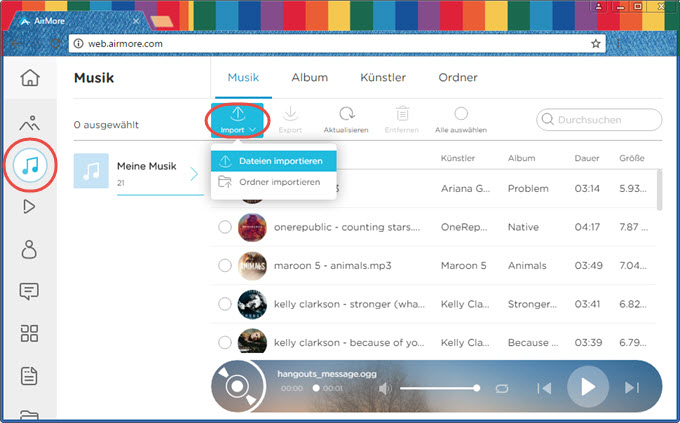Open the Contacts section in the sidebar

click(x=29, y=249)
